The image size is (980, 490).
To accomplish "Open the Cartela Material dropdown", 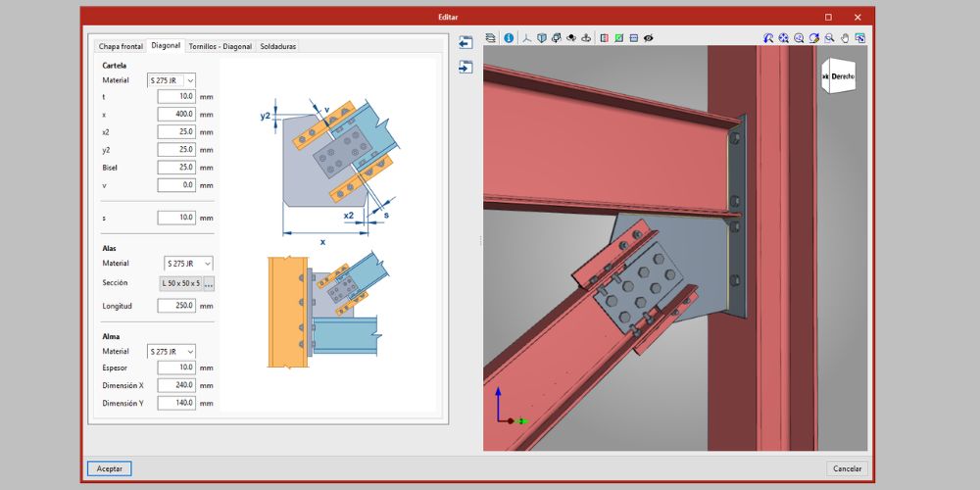I will click(x=171, y=79).
